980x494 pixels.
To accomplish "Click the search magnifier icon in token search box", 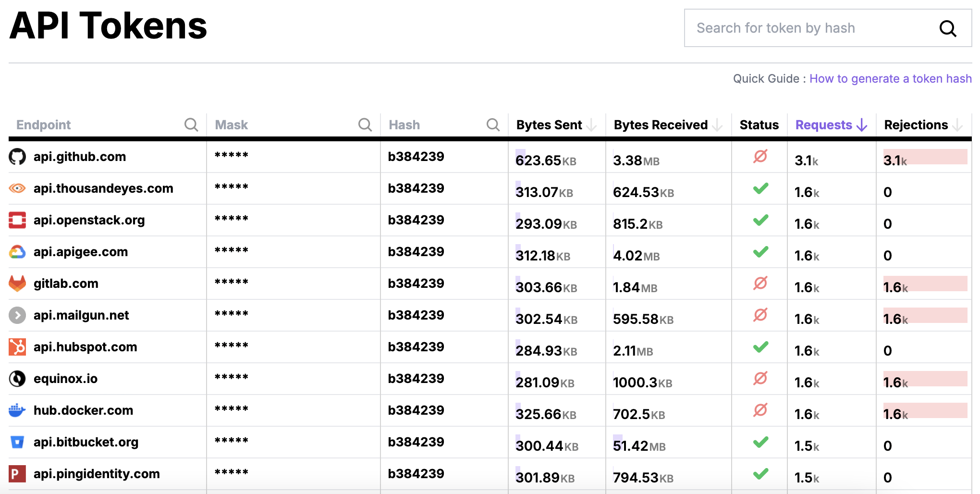I will (947, 28).
